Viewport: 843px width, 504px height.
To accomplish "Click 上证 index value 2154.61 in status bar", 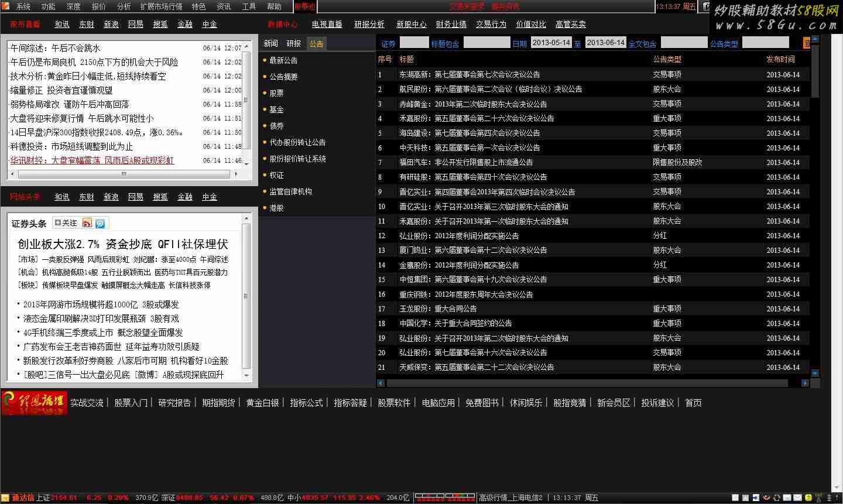I will pos(64,498).
